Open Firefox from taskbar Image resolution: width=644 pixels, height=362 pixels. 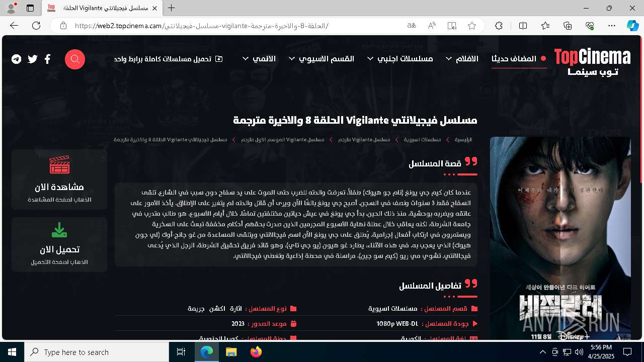coord(256,352)
